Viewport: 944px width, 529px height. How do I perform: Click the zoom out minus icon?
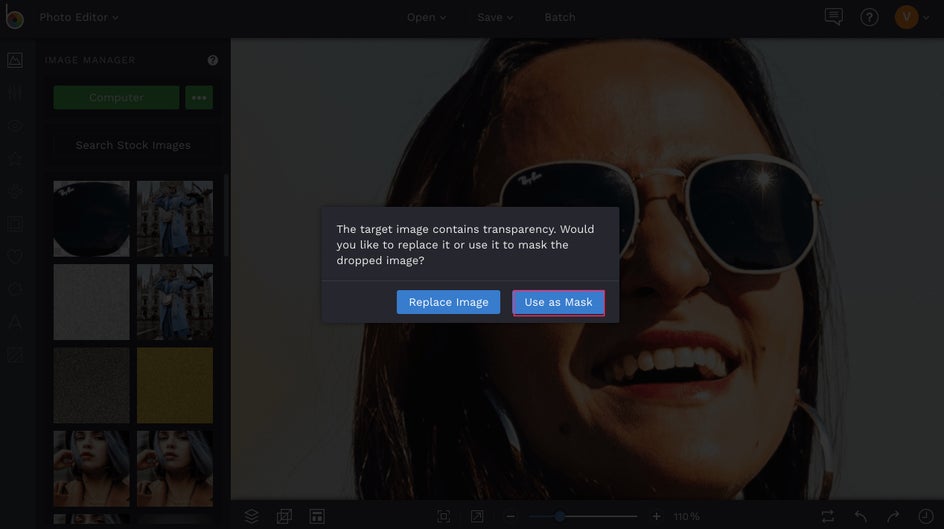pyautogui.click(x=511, y=516)
